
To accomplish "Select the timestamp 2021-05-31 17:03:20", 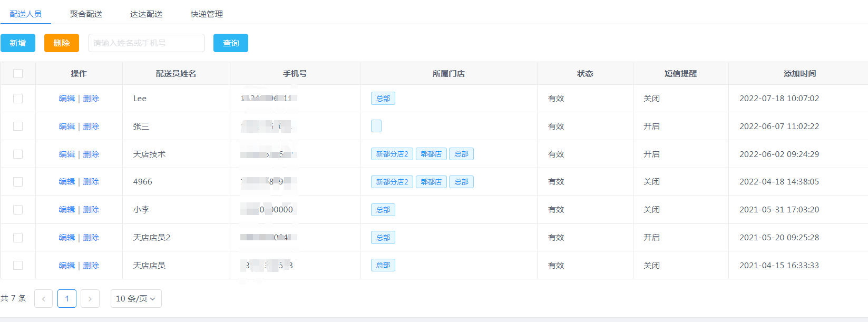I will (779, 210).
